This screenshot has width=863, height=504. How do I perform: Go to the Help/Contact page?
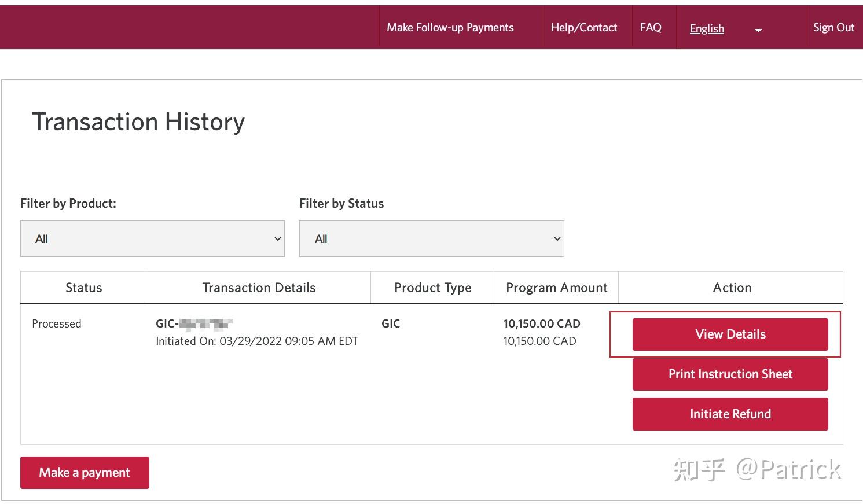coord(583,28)
